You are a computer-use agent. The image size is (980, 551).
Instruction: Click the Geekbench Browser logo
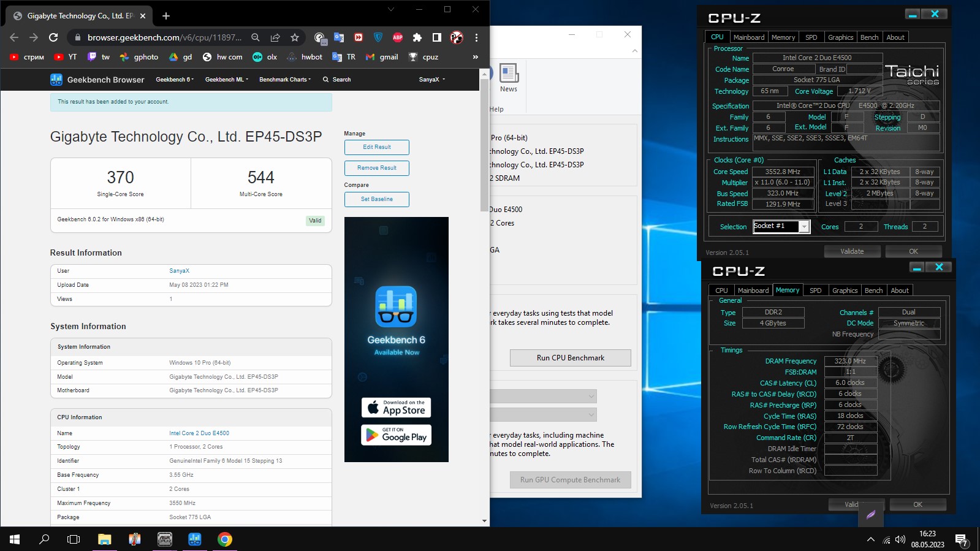[97, 80]
